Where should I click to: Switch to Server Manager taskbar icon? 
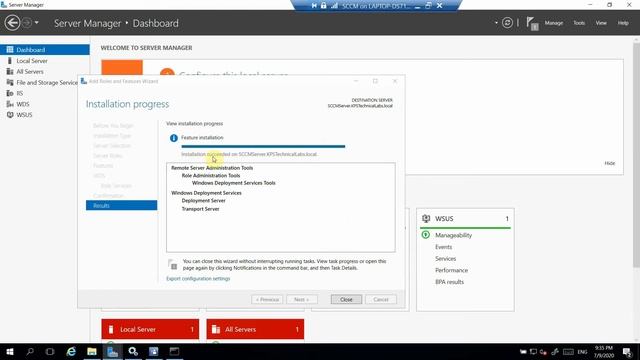pos(112,351)
